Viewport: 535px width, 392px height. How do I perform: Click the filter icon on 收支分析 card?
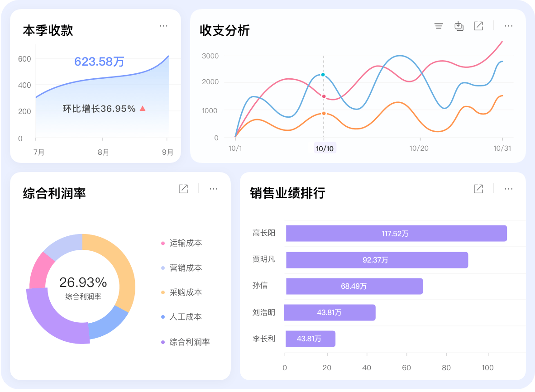439,26
